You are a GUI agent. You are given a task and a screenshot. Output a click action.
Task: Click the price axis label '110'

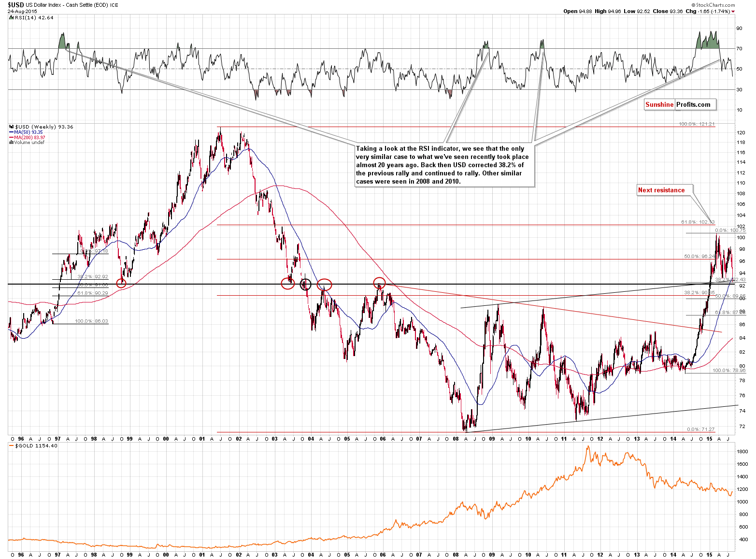point(741,183)
